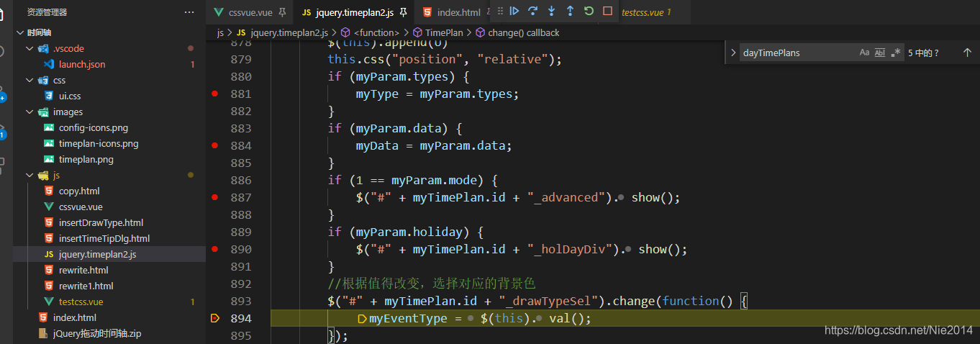980x344 pixels.
Task: Toggle breakpoint on line 890
Action: tap(215, 249)
